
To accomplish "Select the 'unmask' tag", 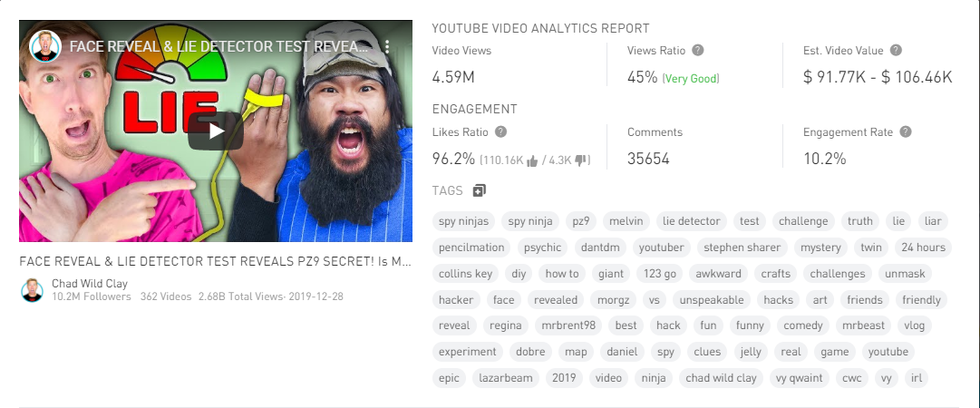I will click(906, 273).
